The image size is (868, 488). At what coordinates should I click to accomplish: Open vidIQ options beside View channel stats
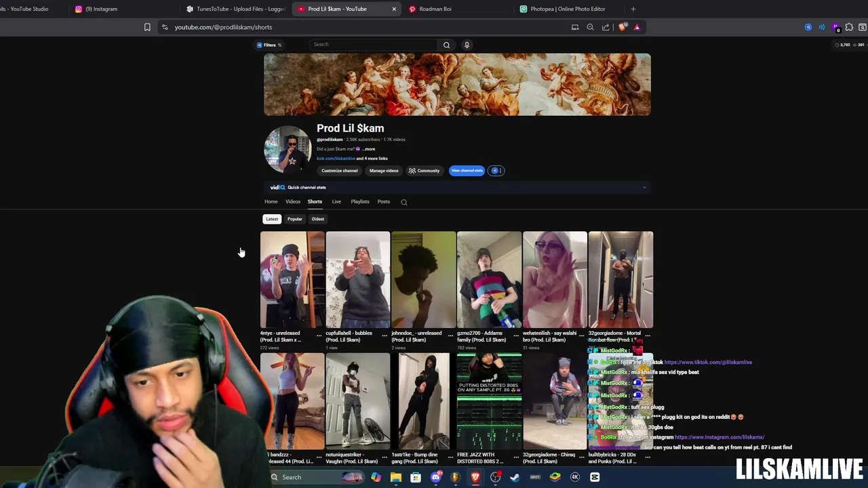tap(496, 171)
